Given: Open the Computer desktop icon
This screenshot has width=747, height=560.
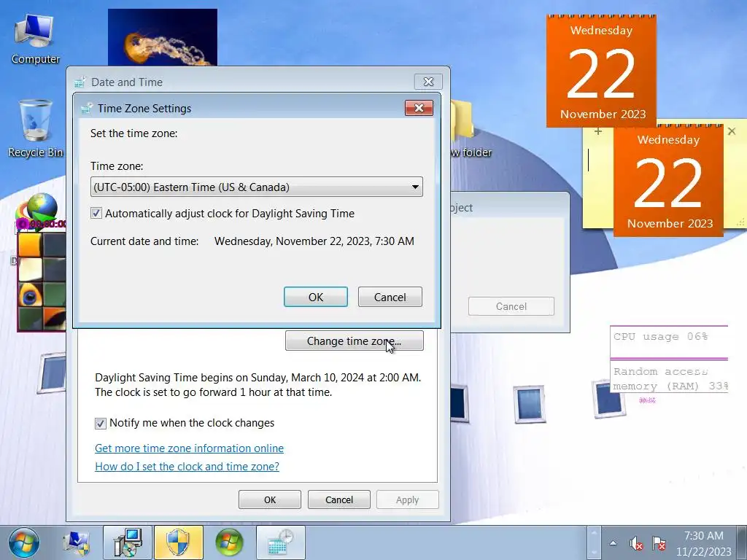Looking at the screenshot, I should coord(35,39).
